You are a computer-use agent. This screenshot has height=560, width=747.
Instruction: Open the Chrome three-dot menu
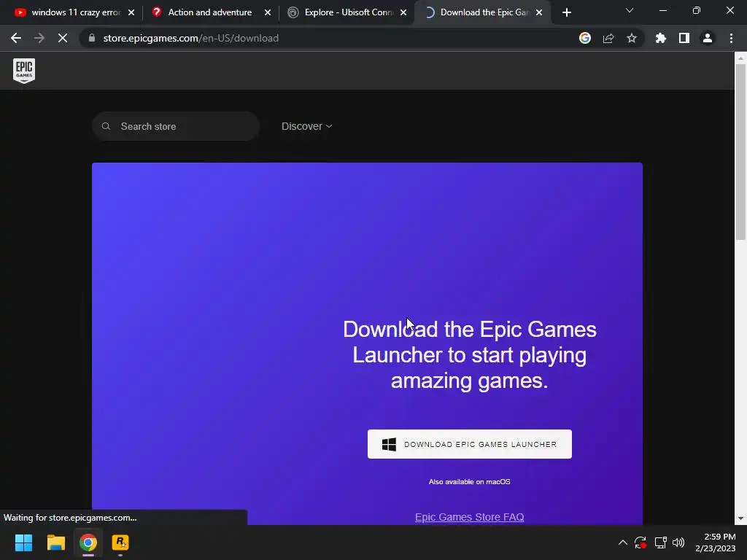pos(731,38)
